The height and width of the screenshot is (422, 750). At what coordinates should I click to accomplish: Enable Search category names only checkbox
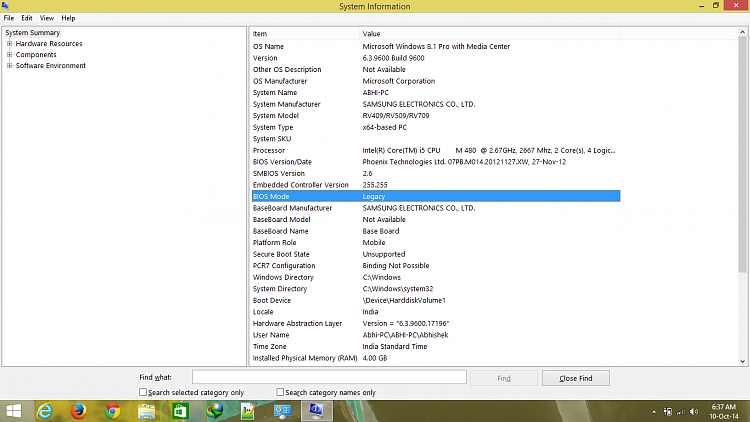pyautogui.click(x=280, y=392)
